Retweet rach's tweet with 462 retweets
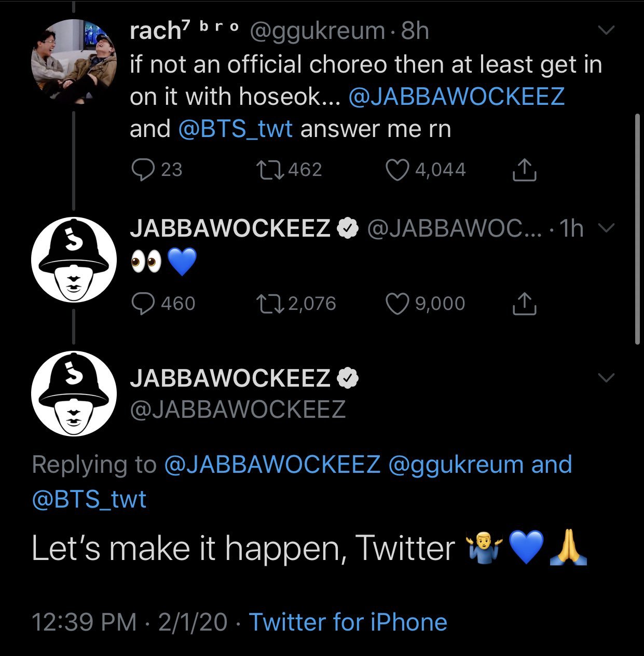 pos(270,170)
